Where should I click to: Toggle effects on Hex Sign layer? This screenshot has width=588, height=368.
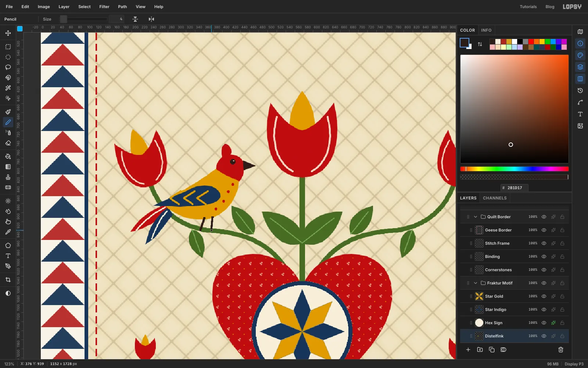tap(553, 323)
